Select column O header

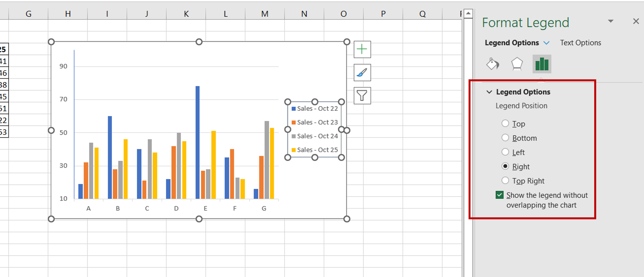pos(344,14)
